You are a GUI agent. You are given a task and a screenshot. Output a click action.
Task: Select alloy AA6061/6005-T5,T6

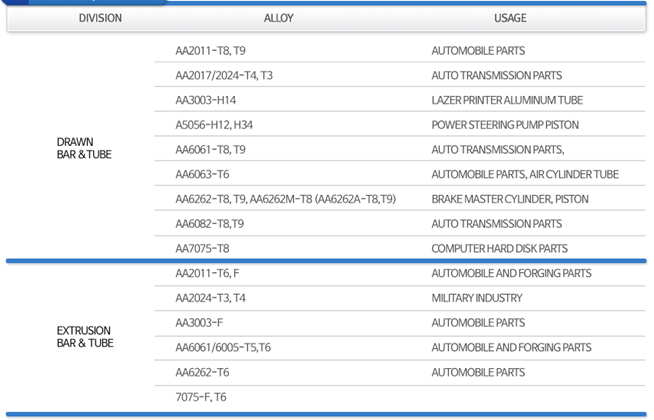click(x=223, y=348)
